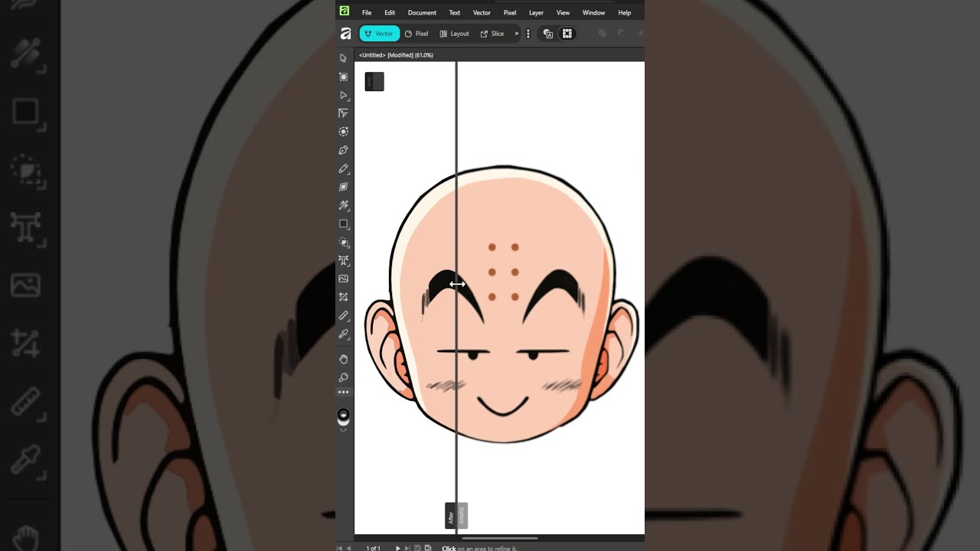Switch to Pixel studio
980x551 pixels.
point(416,34)
